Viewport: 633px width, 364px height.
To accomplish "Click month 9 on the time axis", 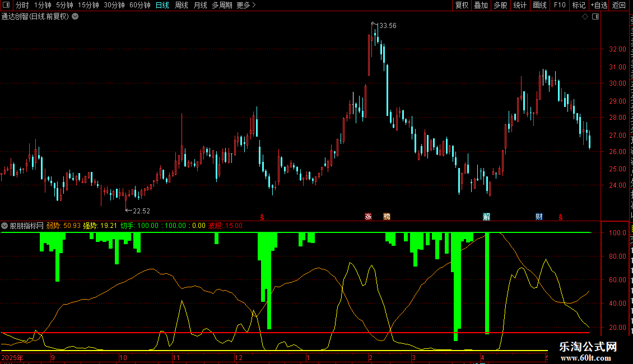I will coord(53,357).
